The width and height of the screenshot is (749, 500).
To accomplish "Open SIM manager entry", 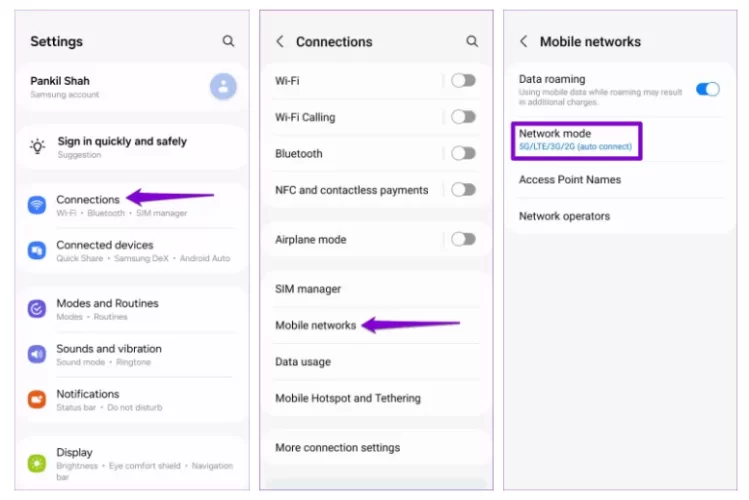I will pyautogui.click(x=308, y=289).
